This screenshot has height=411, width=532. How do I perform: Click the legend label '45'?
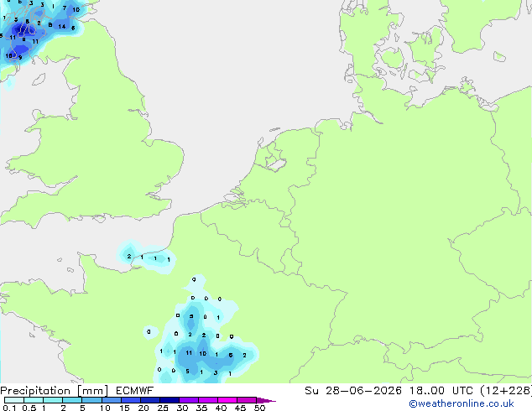240,408
